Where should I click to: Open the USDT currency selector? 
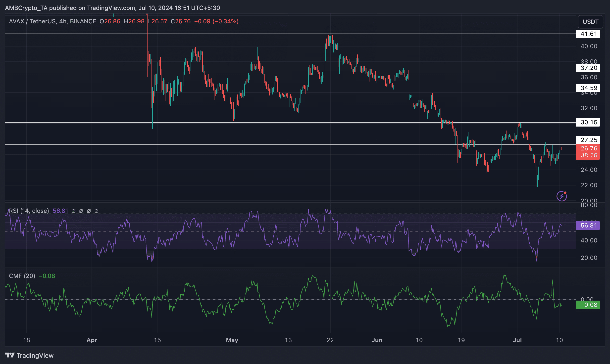pos(590,22)
